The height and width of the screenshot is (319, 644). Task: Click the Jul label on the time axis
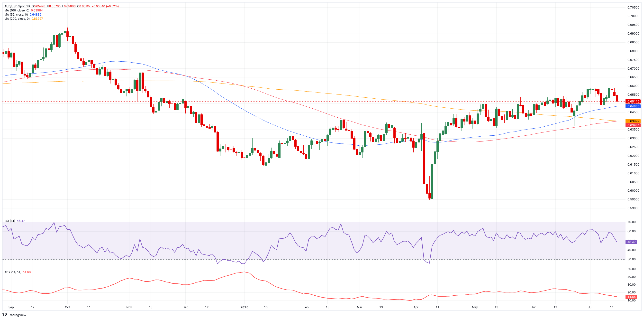pyautogui.click(x=590, y=307)
